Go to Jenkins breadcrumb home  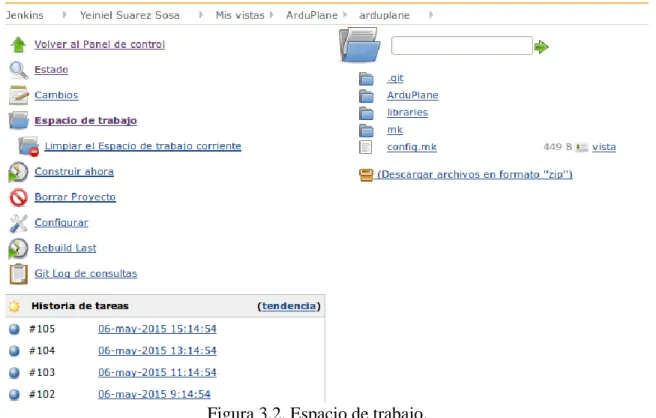[x=25, y=15]
